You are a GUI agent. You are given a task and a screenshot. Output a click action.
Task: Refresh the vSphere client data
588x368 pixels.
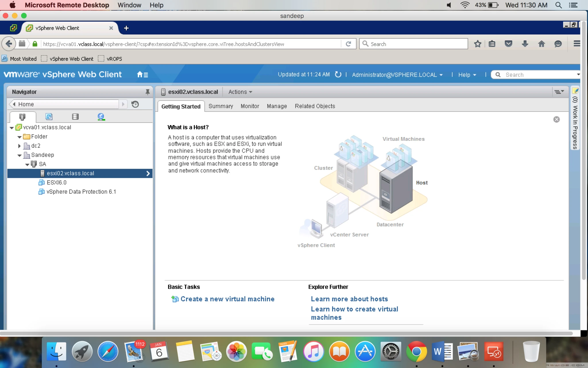point(338,74)
